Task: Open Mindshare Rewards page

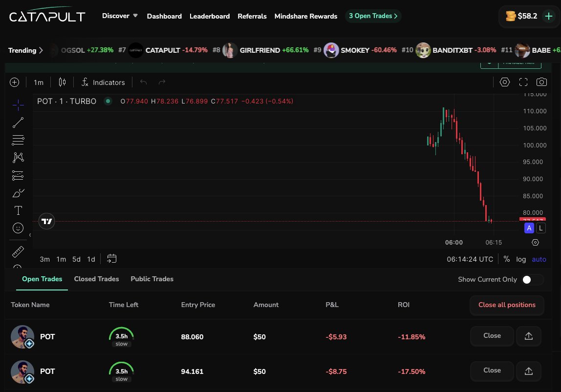Action: [x=306, y=16]
